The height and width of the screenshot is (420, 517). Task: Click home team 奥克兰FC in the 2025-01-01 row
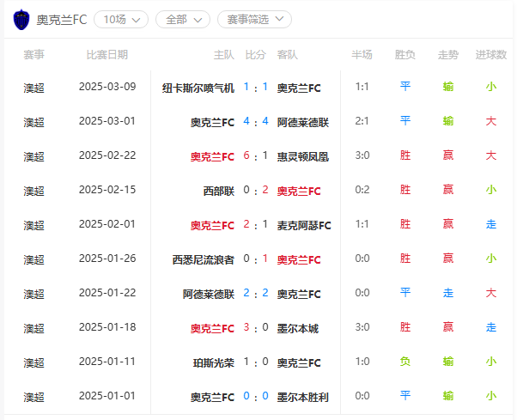click(x=212, y=398)
